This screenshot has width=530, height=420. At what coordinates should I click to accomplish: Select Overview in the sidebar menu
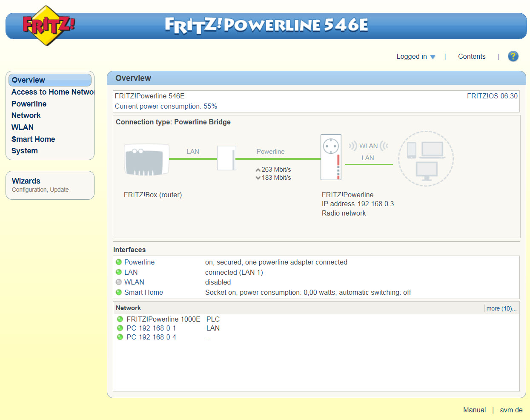coord(50,80)
